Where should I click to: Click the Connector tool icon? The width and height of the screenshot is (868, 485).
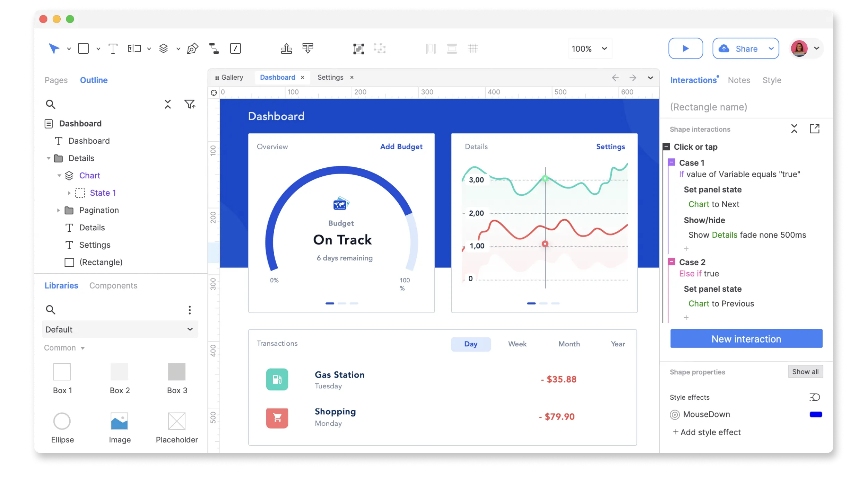click(214, 48)
